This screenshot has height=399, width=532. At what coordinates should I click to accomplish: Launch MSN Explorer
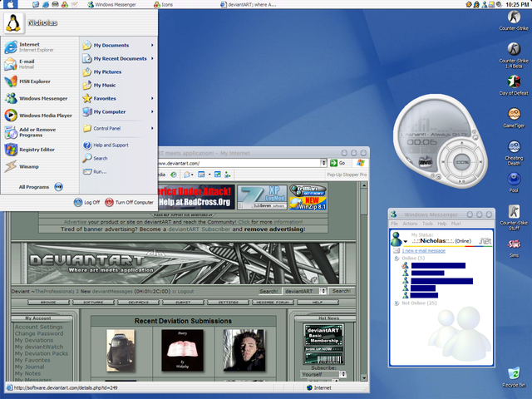(x=27, y=81)
